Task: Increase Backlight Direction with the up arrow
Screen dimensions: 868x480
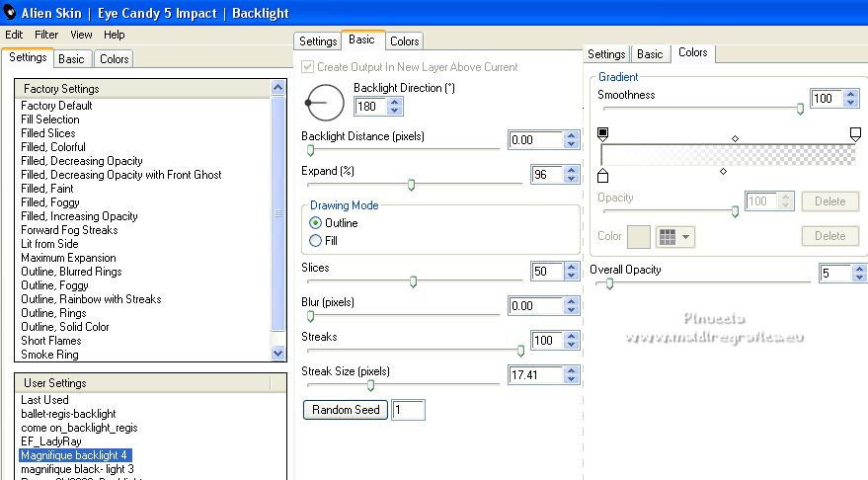Action: [394, 102]
